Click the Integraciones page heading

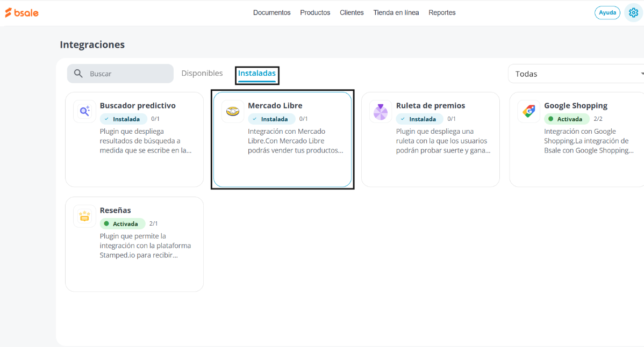[x=92, y=45]
